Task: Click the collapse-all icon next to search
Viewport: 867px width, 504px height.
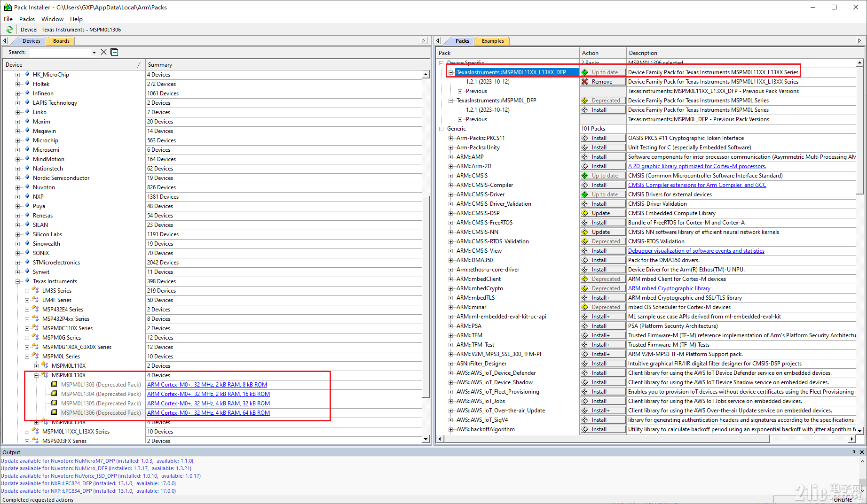Action: point(114,52)
